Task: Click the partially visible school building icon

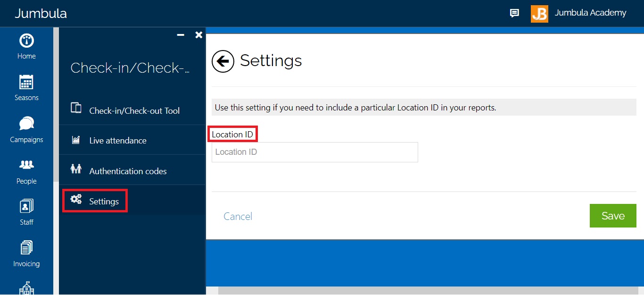Action: [x=26, y=288]
